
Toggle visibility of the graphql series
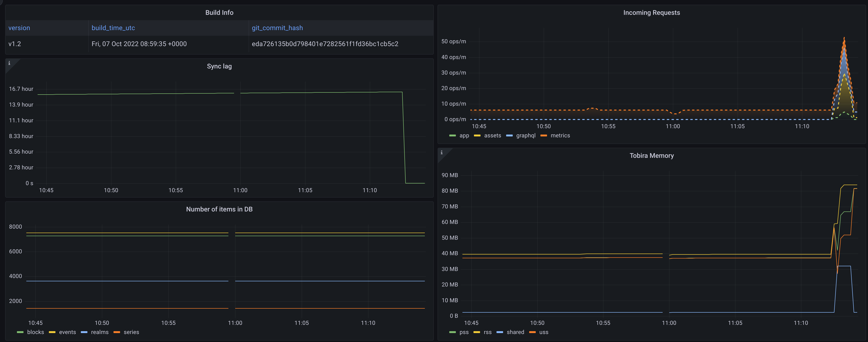[x=526, y=135]
